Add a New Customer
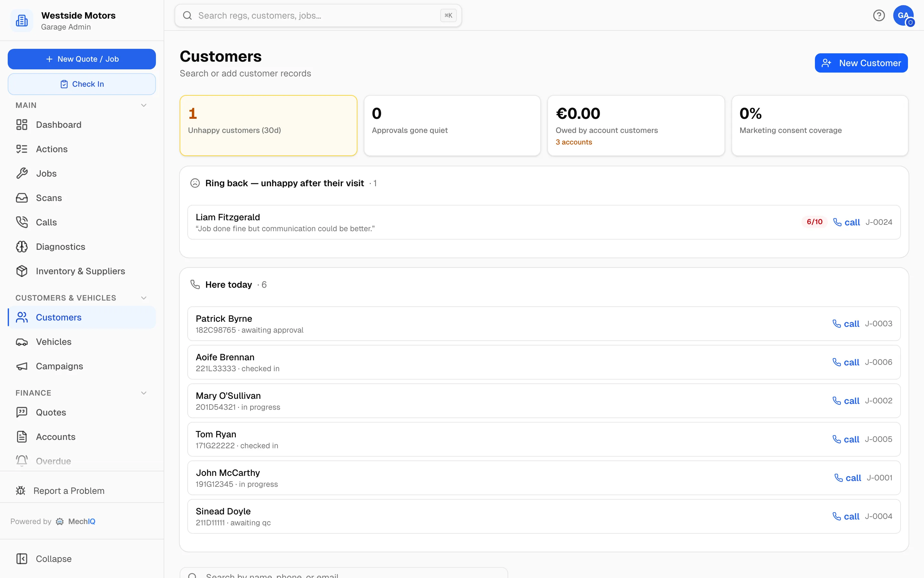 click(861, 63)
